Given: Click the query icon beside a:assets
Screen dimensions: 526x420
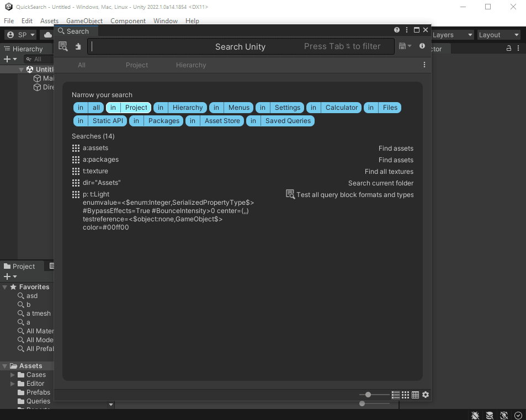Looking at the screenshot, I should point(76,148).
